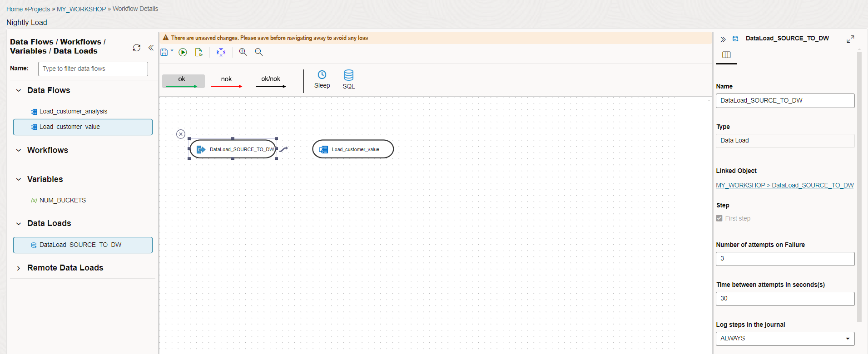Zoom in on the workflow canvas
The width and height of the screenshot is (868, 354).
click(x=243, y=52)
